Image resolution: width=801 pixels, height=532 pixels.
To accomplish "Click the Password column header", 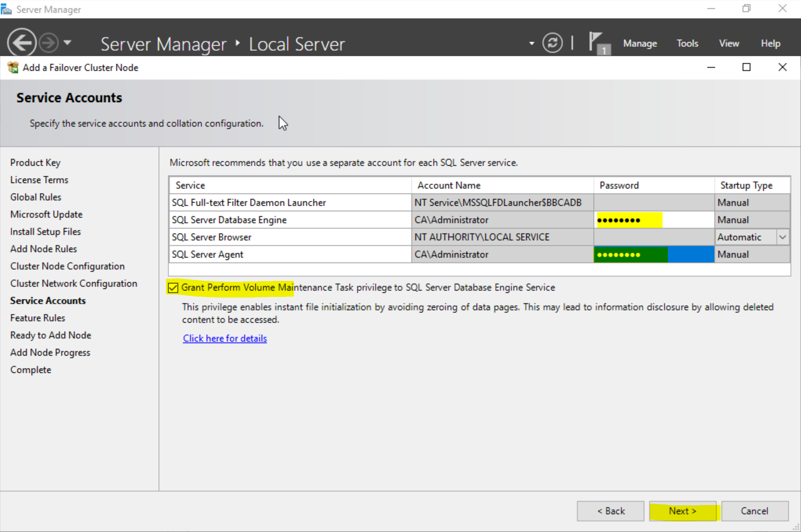I will (x=654, y=185).
